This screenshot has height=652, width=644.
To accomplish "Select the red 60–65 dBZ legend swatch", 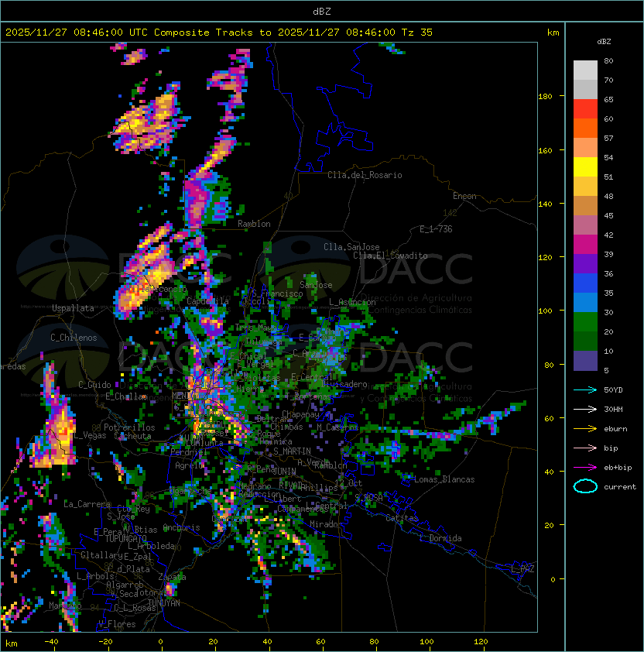I will point(585,109).
